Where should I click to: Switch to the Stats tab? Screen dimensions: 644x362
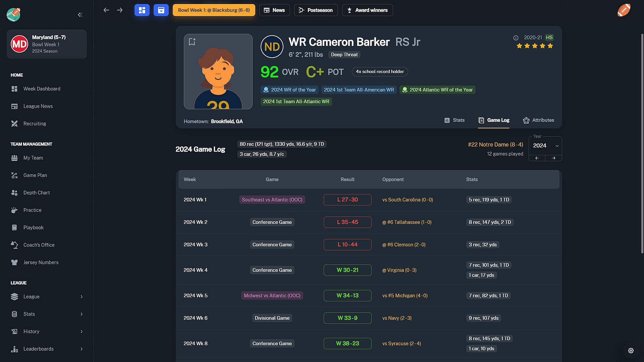coord(454,120)
